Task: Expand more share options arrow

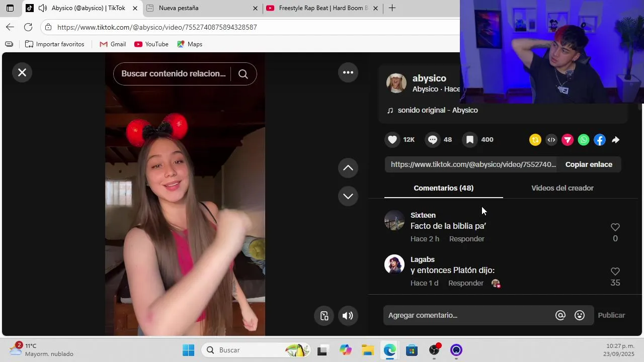Action: point(616,140)
